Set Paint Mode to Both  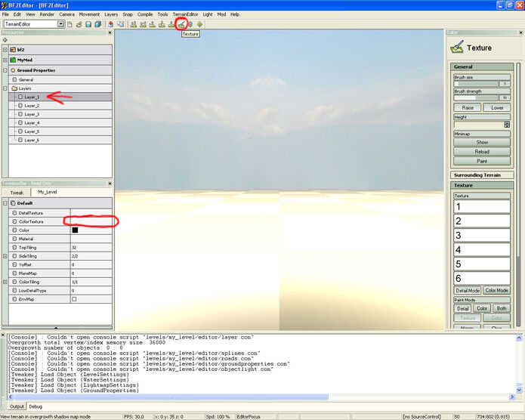point(502,308)
